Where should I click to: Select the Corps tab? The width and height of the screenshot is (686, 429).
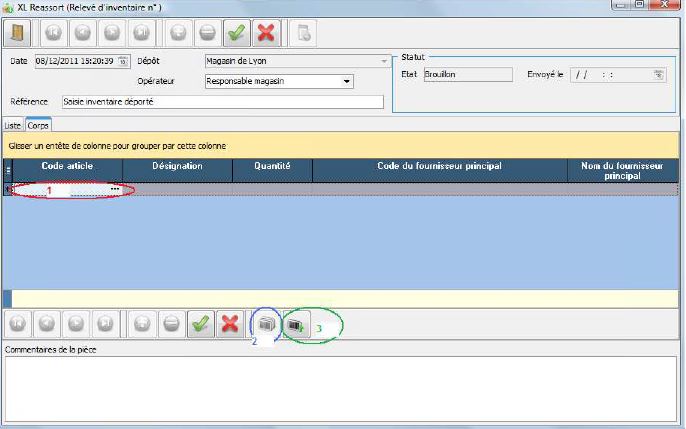tap(39, 125)
